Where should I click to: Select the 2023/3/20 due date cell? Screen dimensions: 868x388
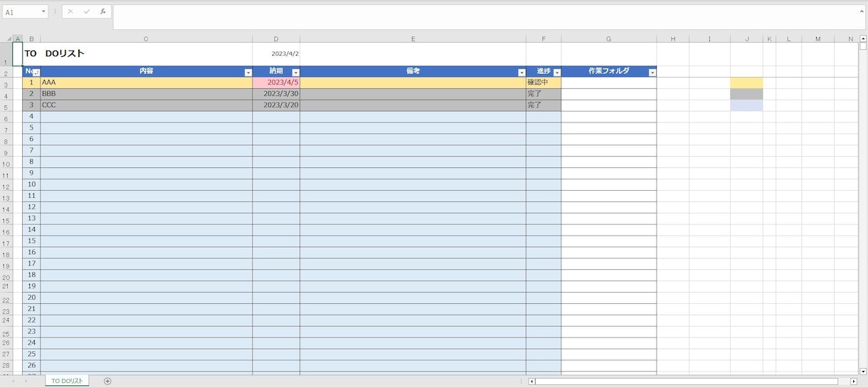click(276, 105)
